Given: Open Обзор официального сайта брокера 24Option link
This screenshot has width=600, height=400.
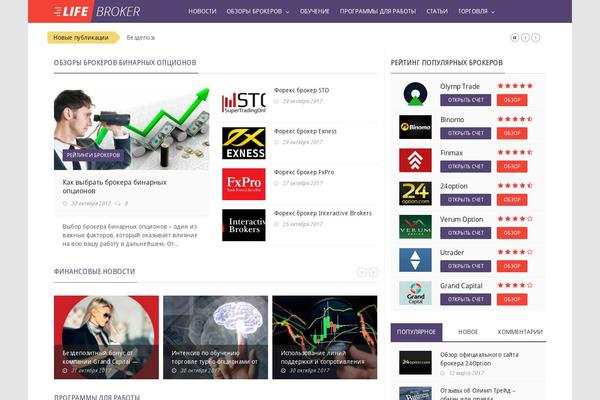Looking at the screenshot, I should [x=479, y=359].
